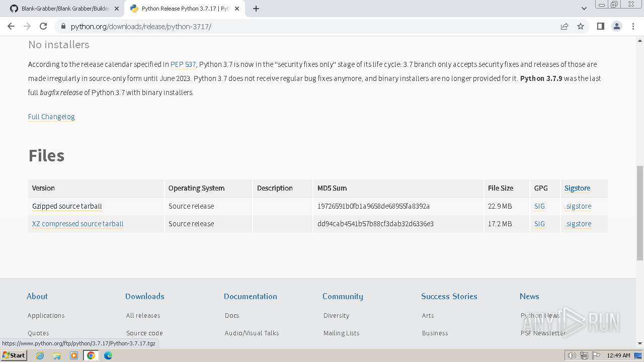This screenshot has width=644, height=362.
Task: Open a new browser tab
Action: [256, 9]
